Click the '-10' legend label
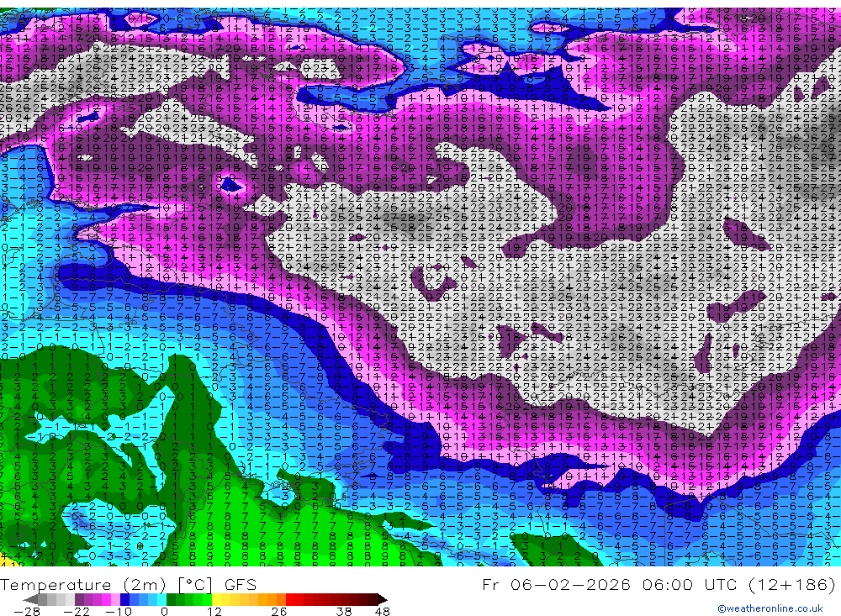Viewport: 841px width, 616px height. (119, 612)
